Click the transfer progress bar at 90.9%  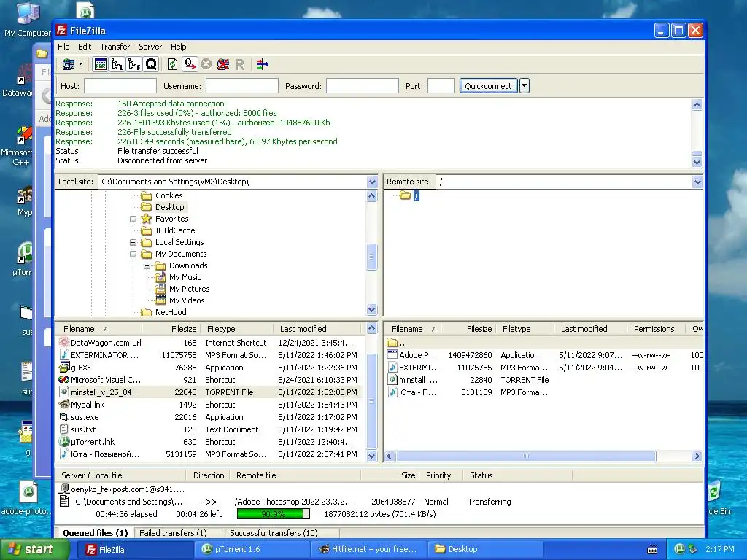click(274, 514)
